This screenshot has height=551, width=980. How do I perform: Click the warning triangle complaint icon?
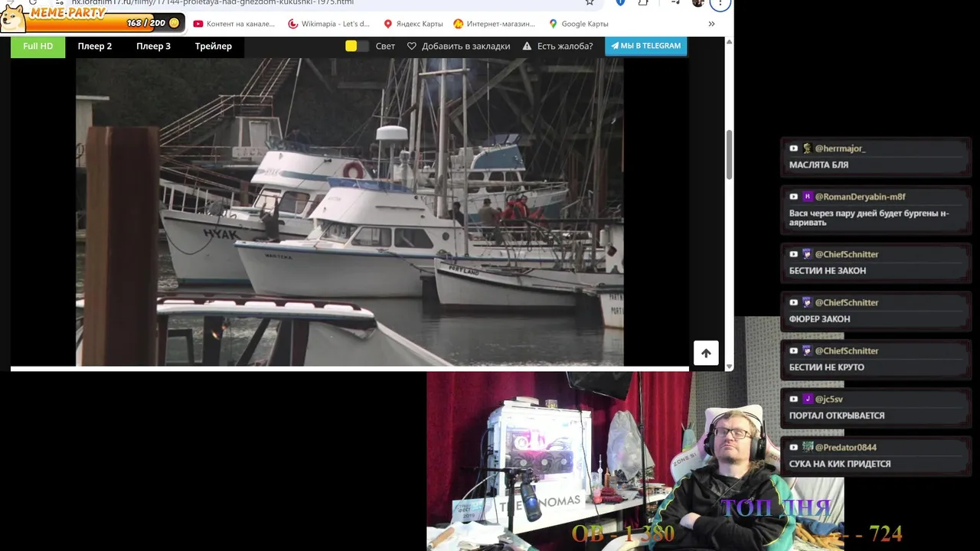tap(527, 46)
